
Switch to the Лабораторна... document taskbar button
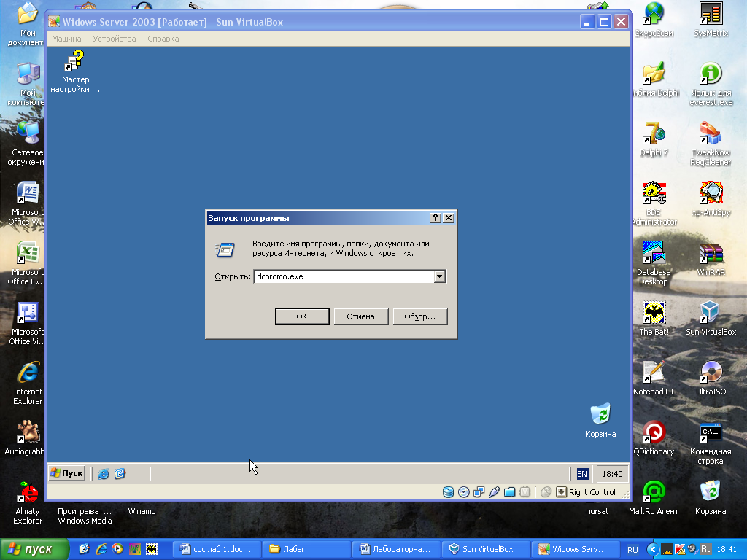[x=396, y=549]
